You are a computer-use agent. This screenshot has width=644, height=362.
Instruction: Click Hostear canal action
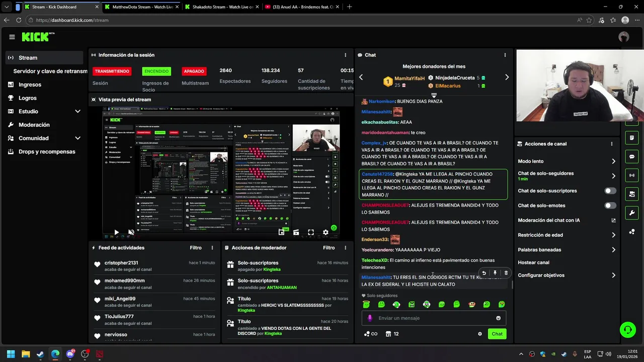[533, 262]
